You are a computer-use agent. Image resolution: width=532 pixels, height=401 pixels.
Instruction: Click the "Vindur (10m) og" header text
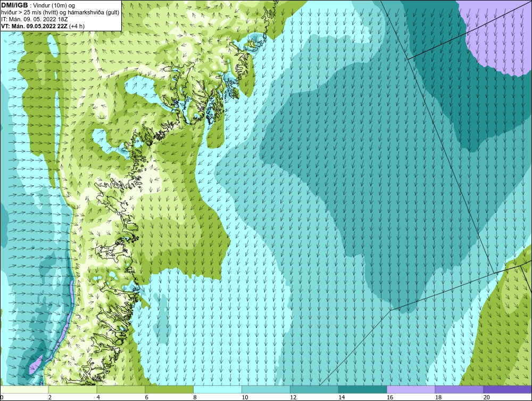[54, 6]
